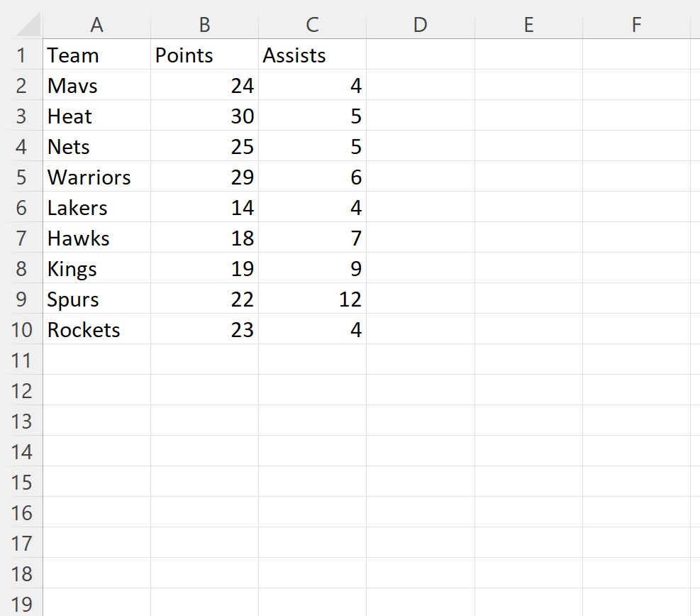Select empty cell E5
Viewport: 700px width, 616px height.
(x=528, y=177)
